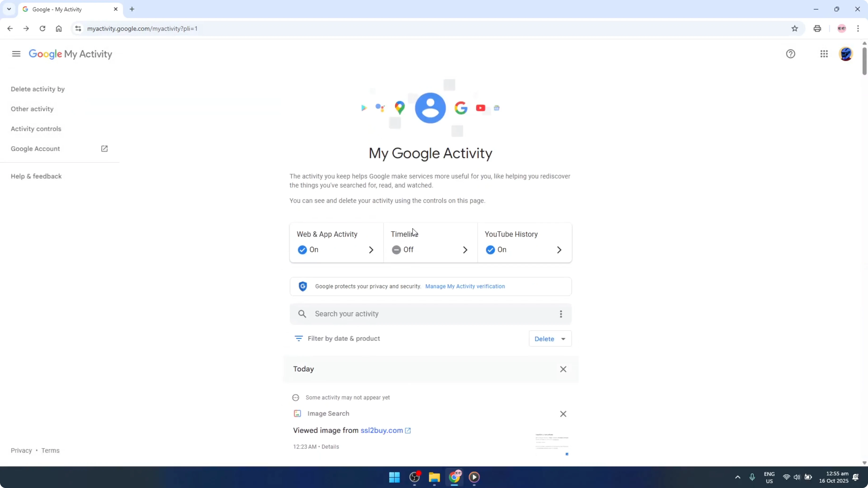
Task: Open the Delete dropdown
Action: click(x=550, y=339)
